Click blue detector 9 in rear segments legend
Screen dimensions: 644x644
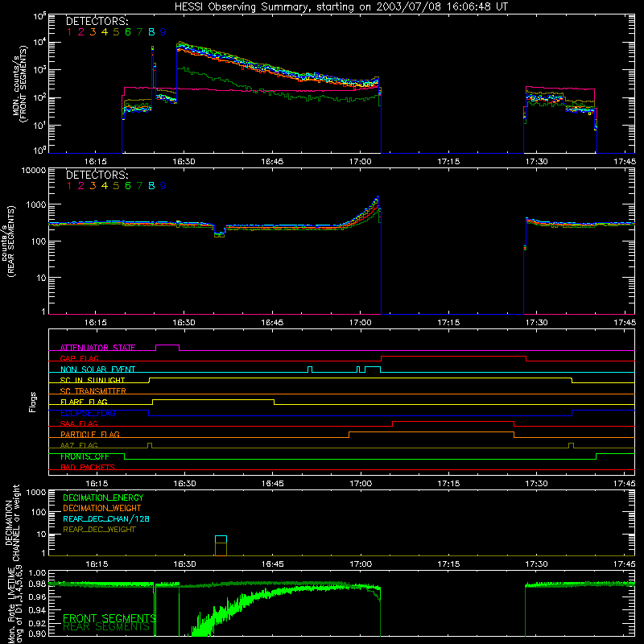(x=163, y=186)
